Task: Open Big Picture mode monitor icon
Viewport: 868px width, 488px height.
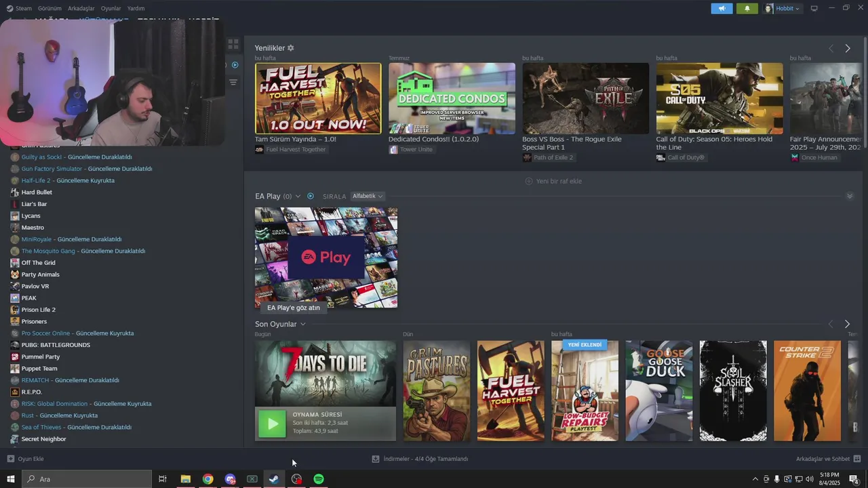Action: coord(814,8)
